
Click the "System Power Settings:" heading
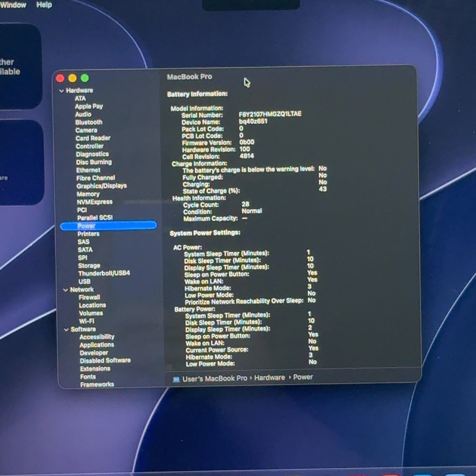[x=205, y=233]
